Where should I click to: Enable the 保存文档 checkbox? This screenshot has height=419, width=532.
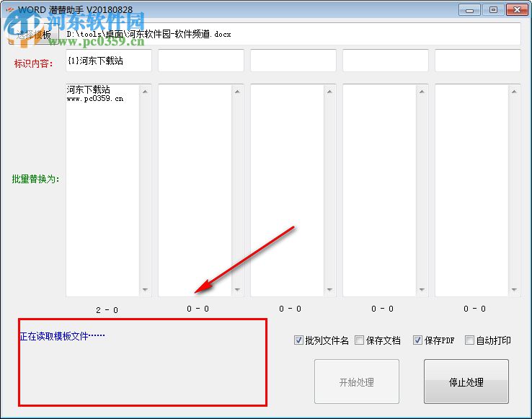click(x=359, y=340)
